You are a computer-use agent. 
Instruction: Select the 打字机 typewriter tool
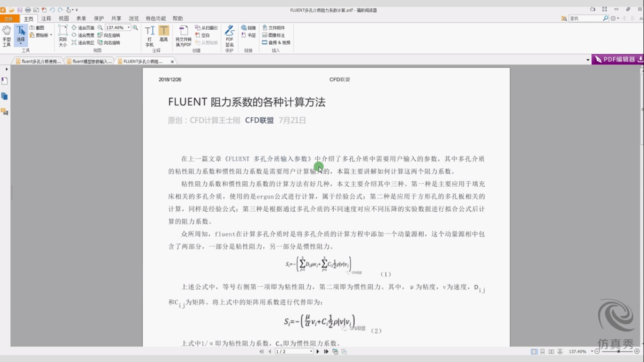[x=149, y=36]
